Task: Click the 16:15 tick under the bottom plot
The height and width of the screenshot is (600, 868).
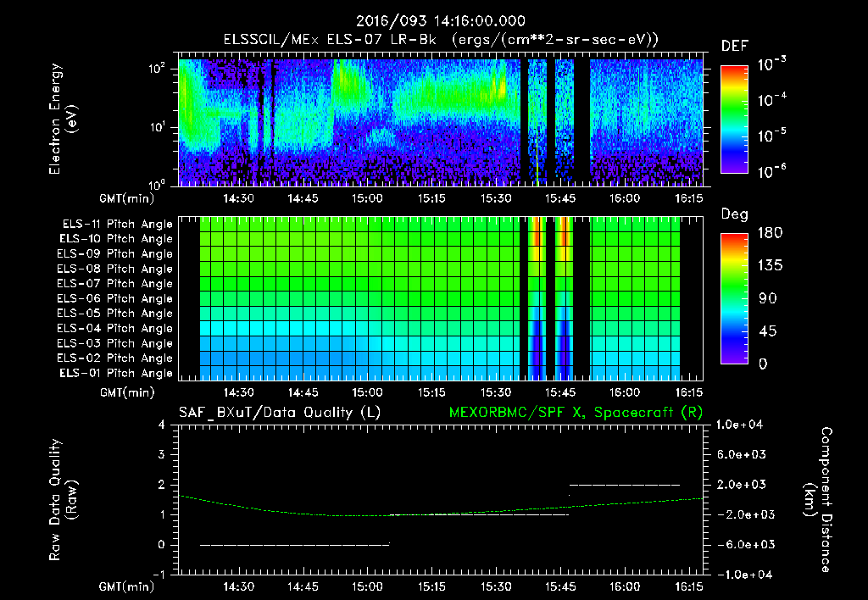Action: point(688,586)
